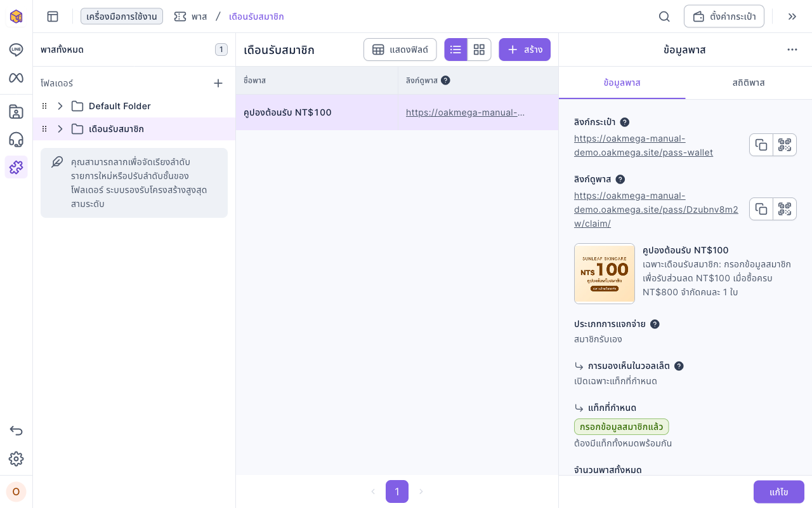Switch to grid view toggle
This screenshot has width=812, height=508.
click(479, 50)
